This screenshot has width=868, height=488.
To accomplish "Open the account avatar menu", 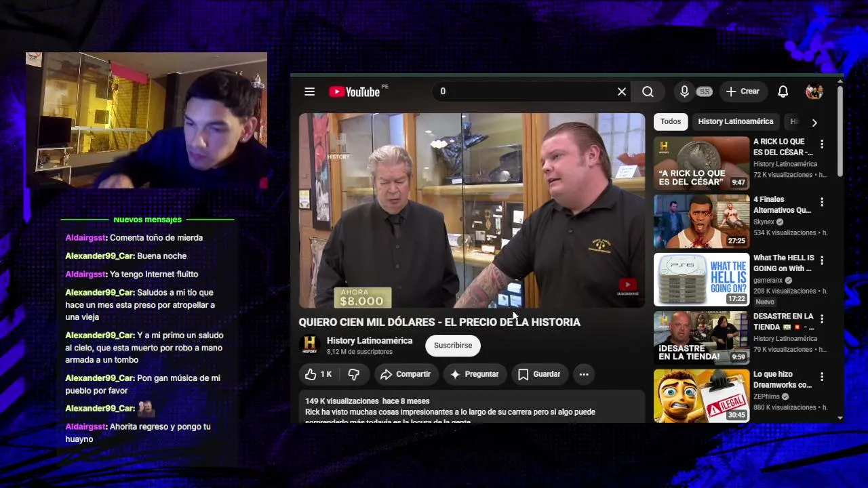I will [x=814, y=91].
